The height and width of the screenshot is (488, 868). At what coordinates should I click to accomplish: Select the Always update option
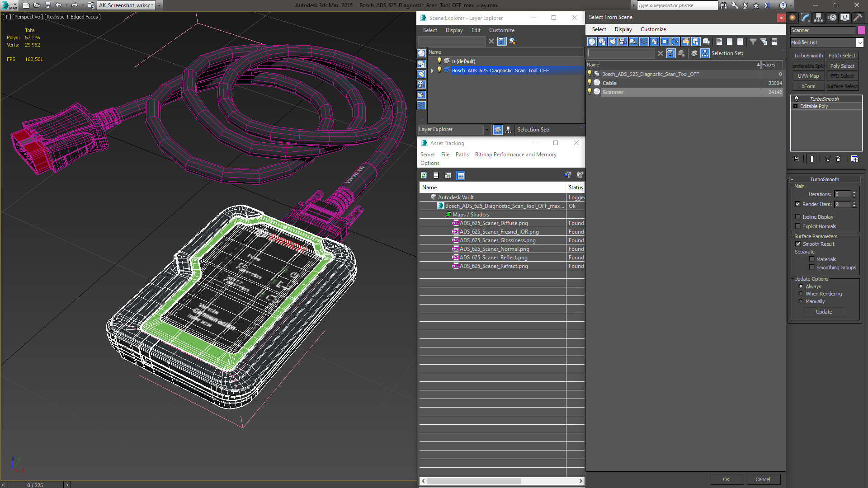[801, 286]
